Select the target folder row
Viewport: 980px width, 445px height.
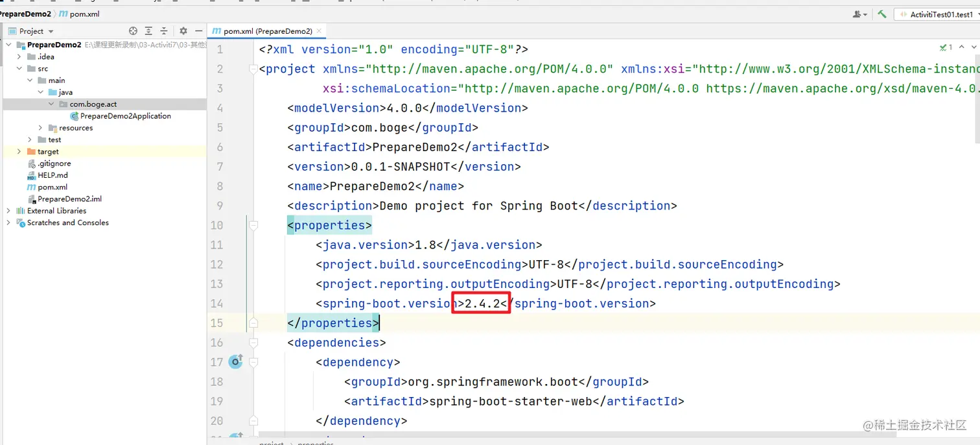(x=104, y=151)
